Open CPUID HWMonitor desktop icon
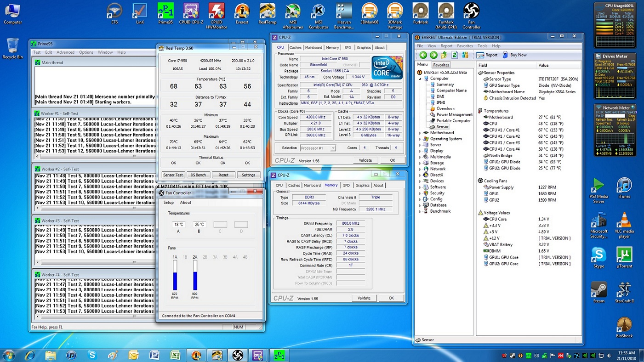This screenshot has height=362, width=644. coord(216,16)
